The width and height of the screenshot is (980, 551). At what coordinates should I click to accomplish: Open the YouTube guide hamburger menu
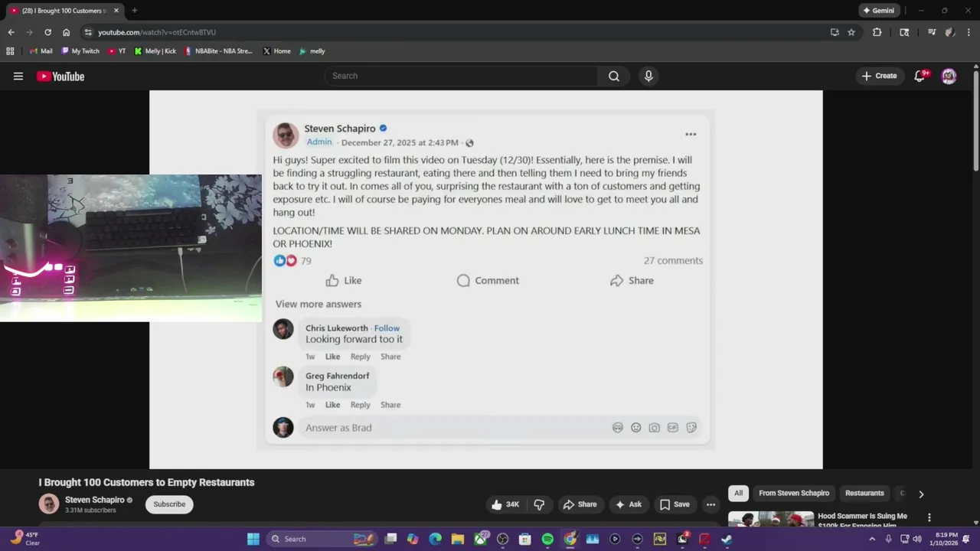(x=18, y=76)
